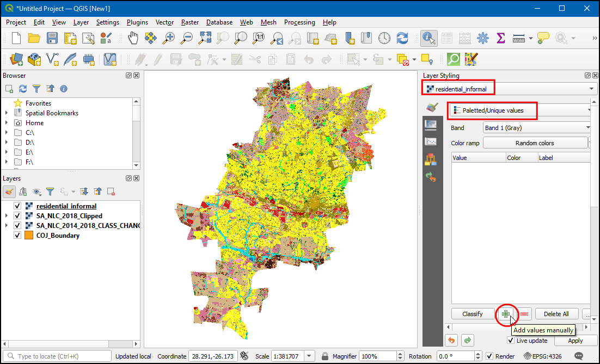This screenshot has width=600, height=364.
Task: Click the Refresh icon in Browser panel
Action: [23, 89]
